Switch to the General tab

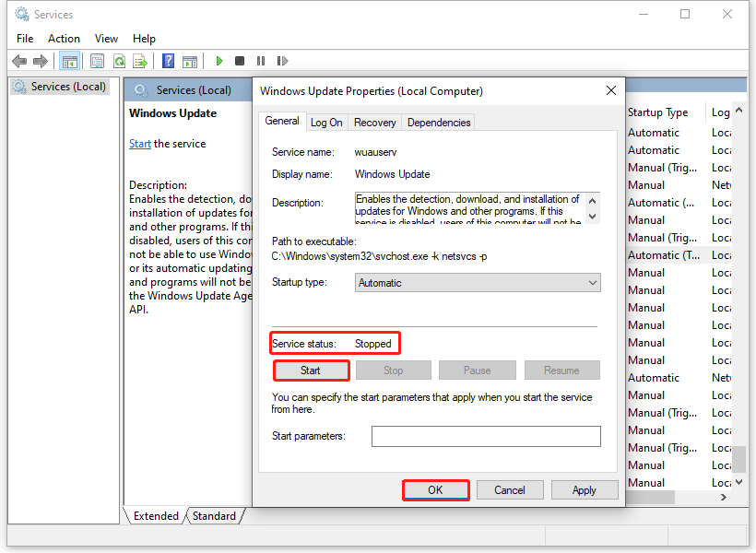tap(282, 121)
